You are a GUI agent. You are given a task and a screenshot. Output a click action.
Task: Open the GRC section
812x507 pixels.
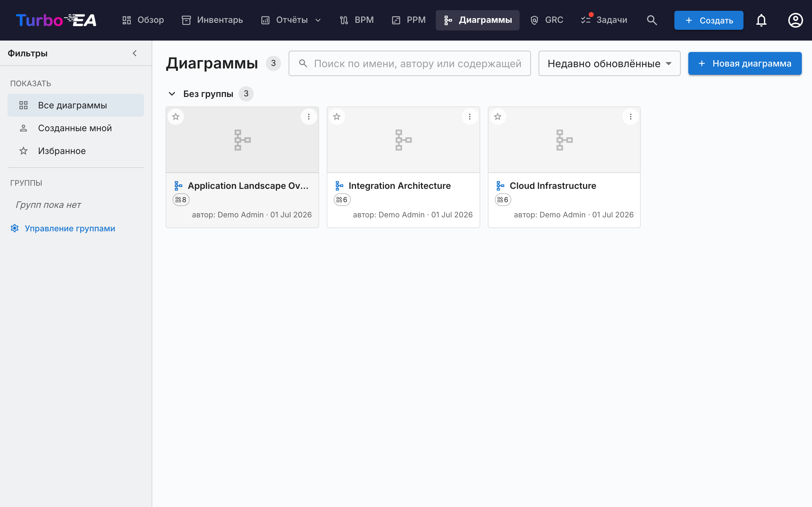pyautogui.click(x=547, y=20)
